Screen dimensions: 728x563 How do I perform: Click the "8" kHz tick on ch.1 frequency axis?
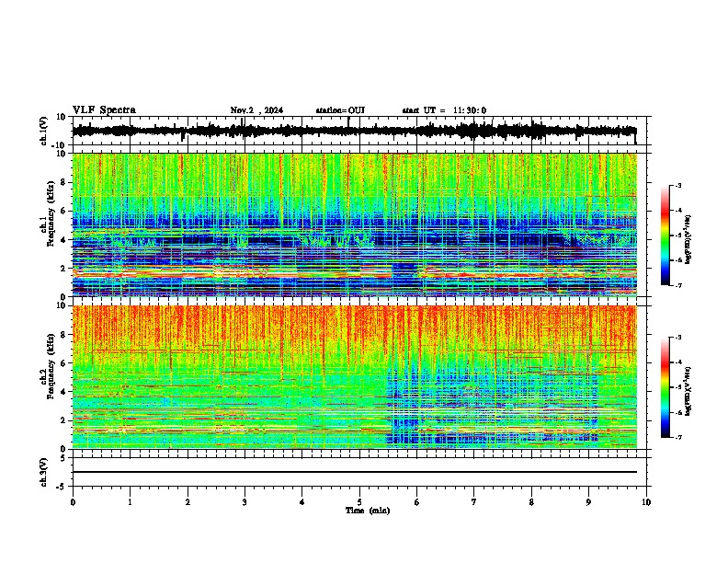click(x=64, y=182)
